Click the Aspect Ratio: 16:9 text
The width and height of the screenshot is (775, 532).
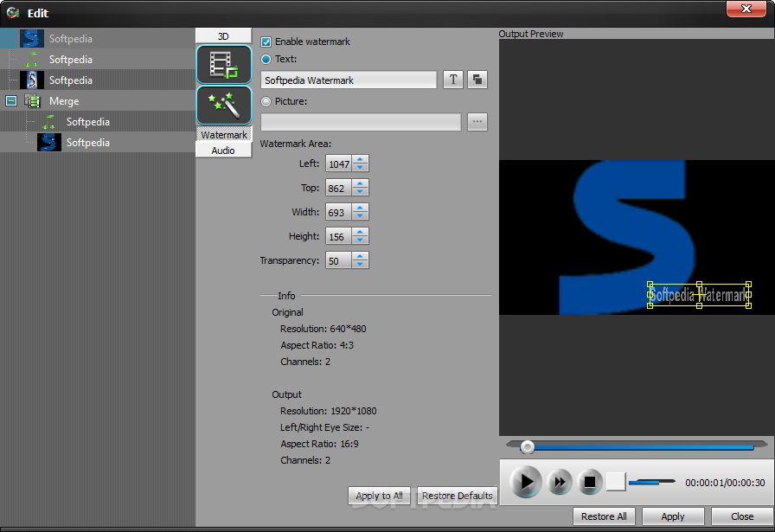tap(320, 444)
